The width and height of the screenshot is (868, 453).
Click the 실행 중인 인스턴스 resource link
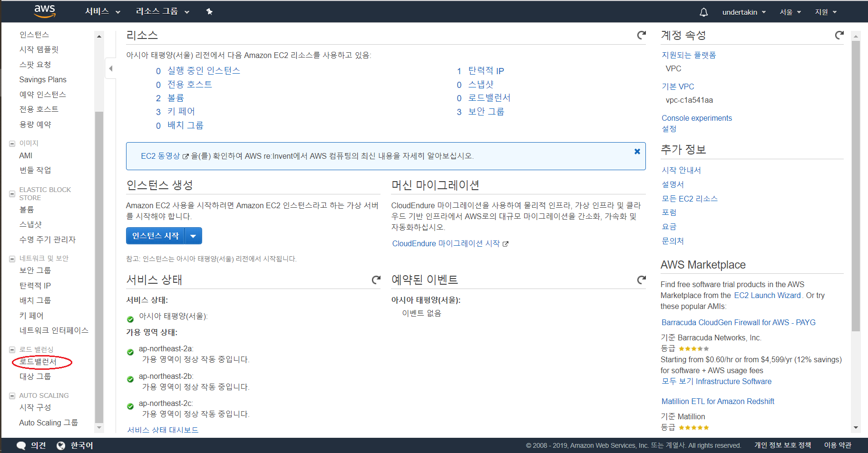(x=204, y=71)
